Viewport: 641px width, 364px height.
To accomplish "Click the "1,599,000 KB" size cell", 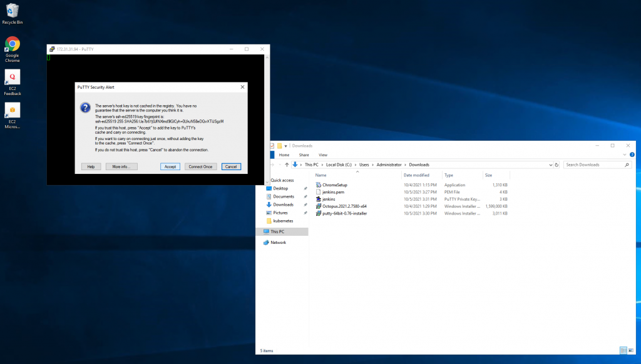I will [x=496, y=206].
